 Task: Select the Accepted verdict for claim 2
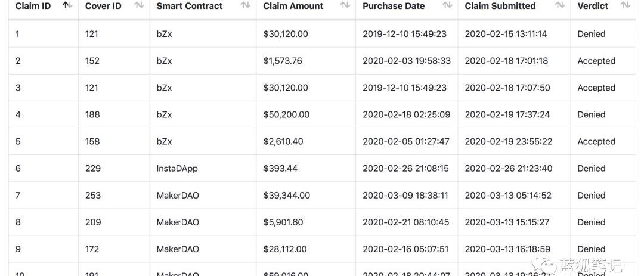tap(596, 61)
